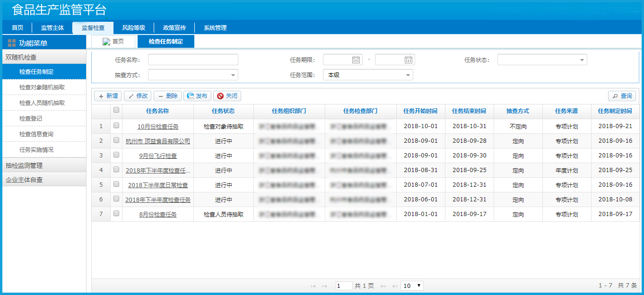Viewport: 644px width, 295px height.
Task: Check the row for 10月份检查任务
Action: pos(116,126)
